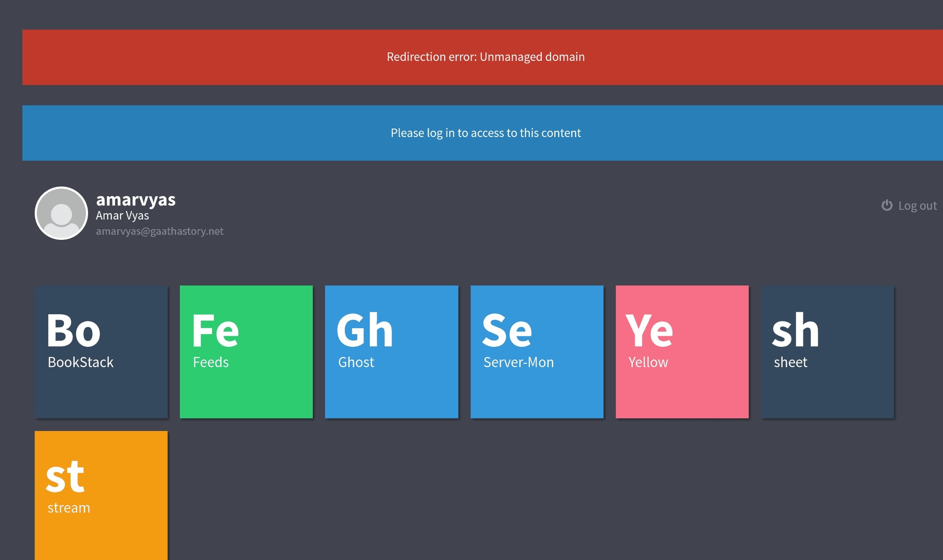Launch the sheet app tile
Screen dimensions: 943x560
click(x=827, y=352)
